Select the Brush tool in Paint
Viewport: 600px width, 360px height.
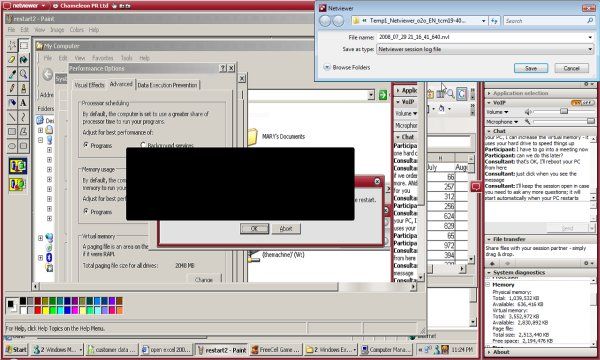pyautogui.click(x=24, y=88)
